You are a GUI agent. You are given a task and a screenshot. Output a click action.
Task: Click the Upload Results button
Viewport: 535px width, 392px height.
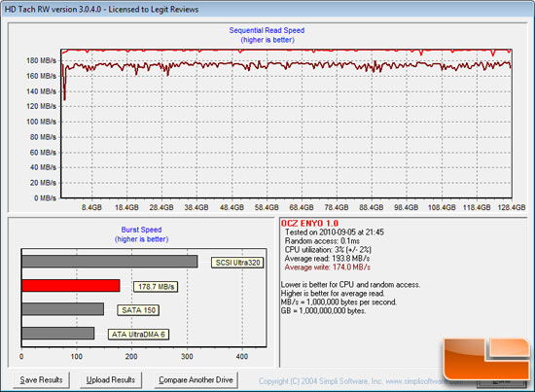click(x=111, y=380)
